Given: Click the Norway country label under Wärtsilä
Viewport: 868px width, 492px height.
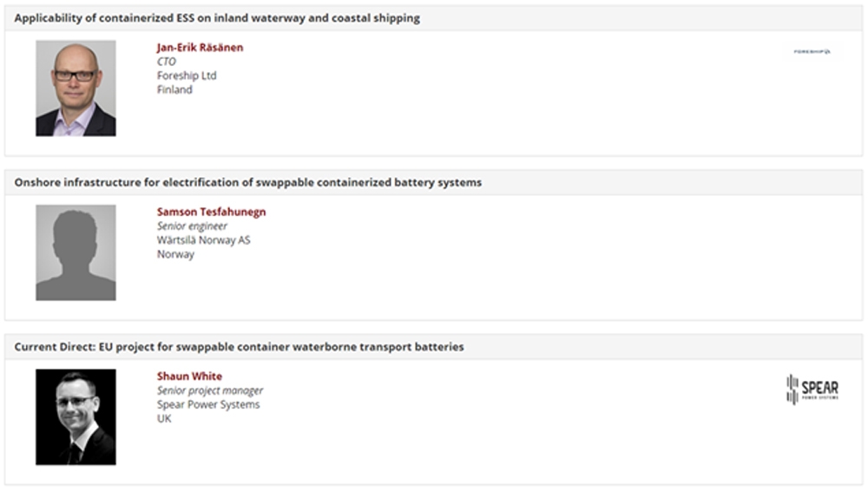Looking at the screenshot, I should click(175, 254).
